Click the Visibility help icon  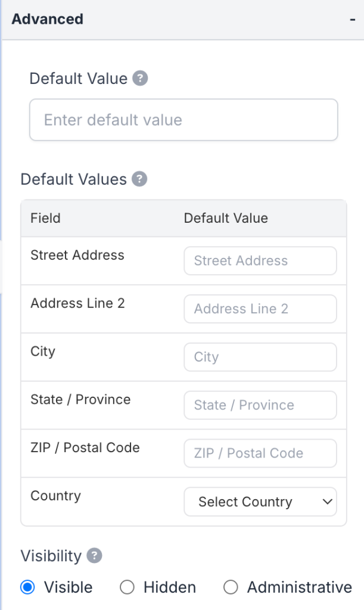coord(94,556)
